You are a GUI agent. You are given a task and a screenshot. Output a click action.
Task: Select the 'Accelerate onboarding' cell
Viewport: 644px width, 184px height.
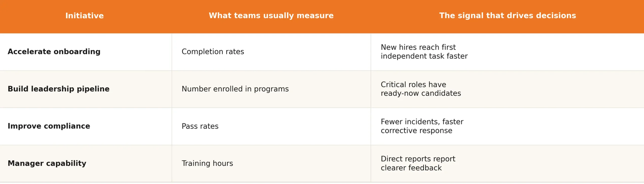pyautogui.click(x=54, y=52)
